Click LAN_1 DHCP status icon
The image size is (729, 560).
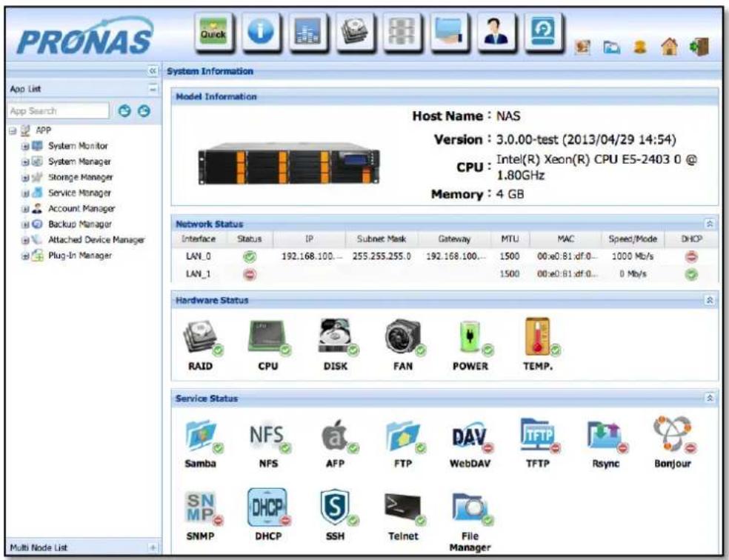(691, 274)
